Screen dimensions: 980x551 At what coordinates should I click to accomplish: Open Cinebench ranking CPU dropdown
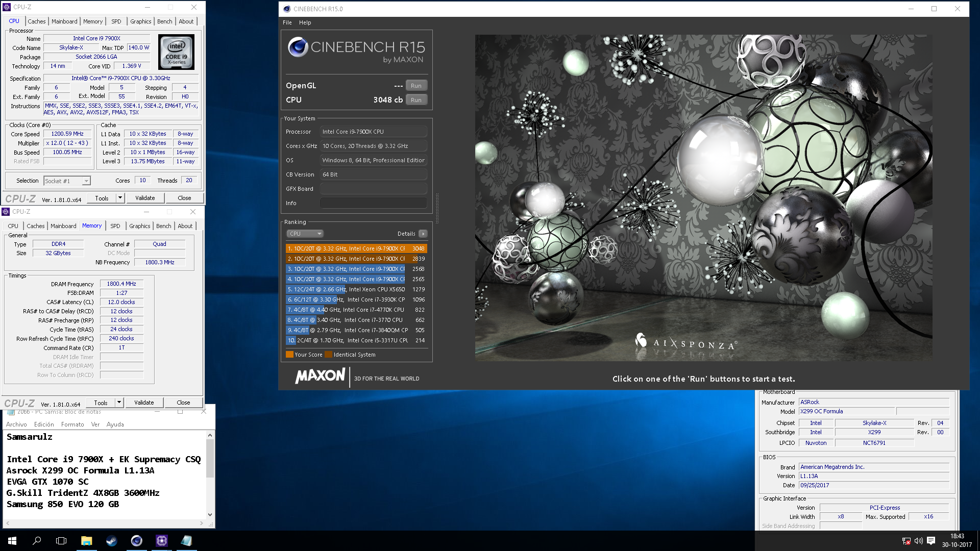305,234
